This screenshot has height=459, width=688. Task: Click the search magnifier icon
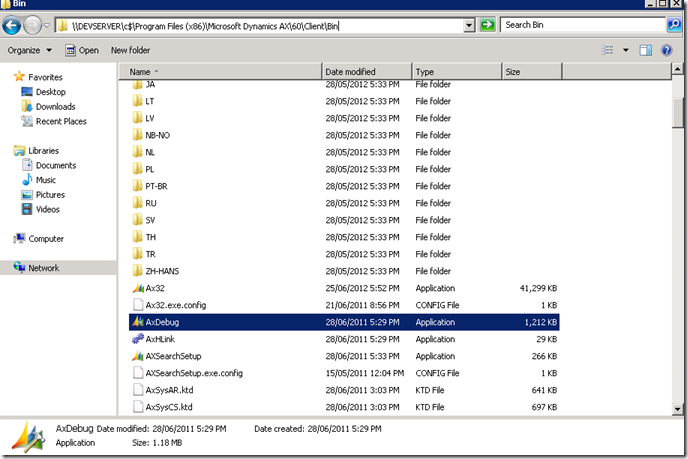tap(674, 25)
